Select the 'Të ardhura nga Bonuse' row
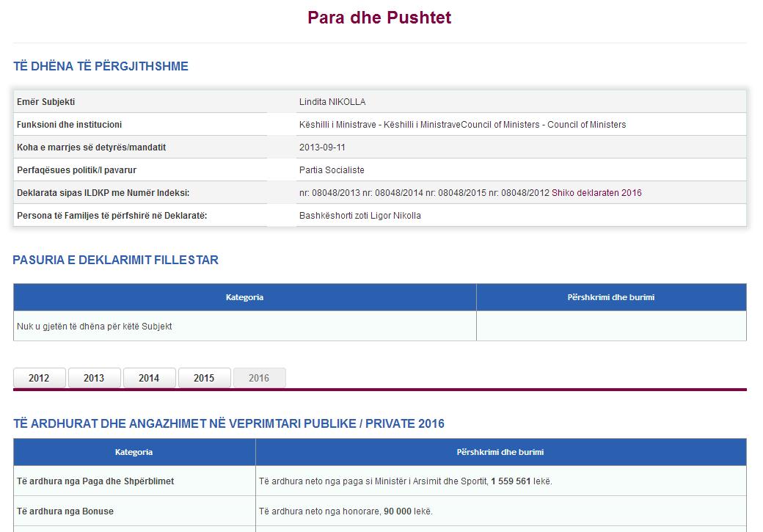This screenshot has width=763, height=532. pos(65,511)
